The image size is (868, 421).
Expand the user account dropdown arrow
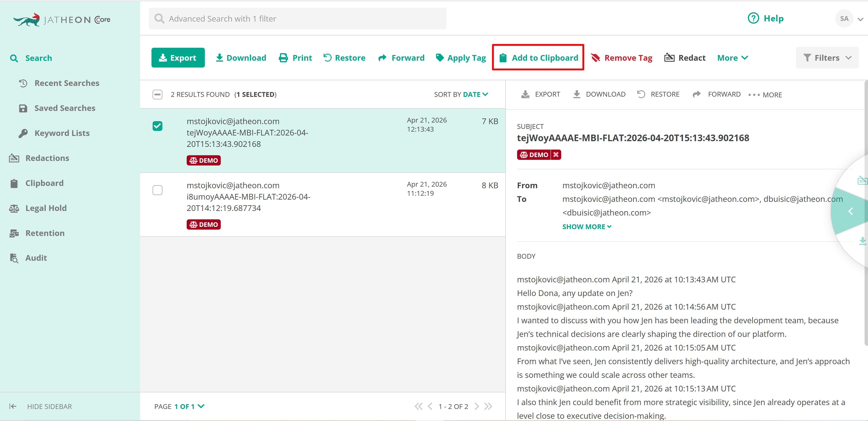pos(860,19)
